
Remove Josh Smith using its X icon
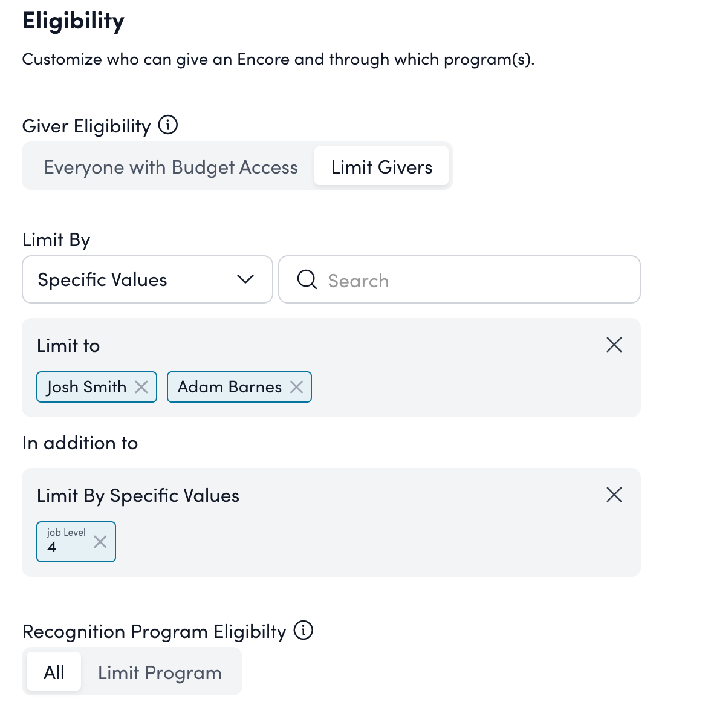coord(141,387)
